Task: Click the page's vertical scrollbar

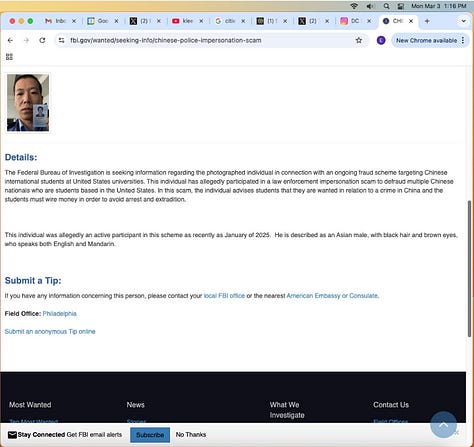Action: 470,269
